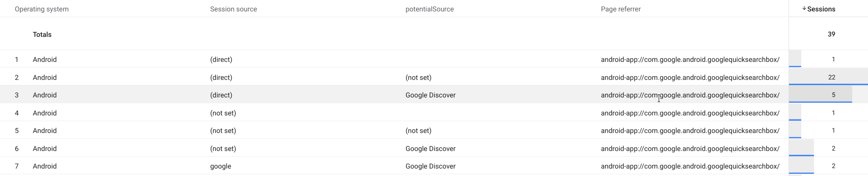Click the Page referrer column header
868x176 pixels.
click(x=621, y=9)
